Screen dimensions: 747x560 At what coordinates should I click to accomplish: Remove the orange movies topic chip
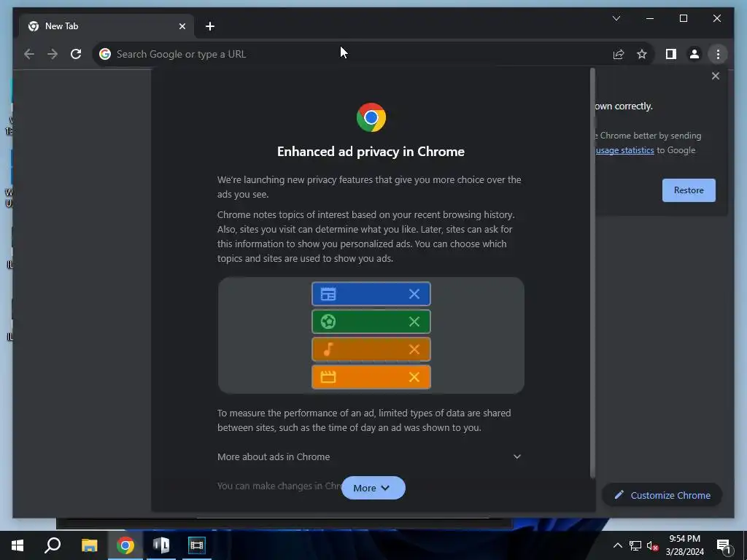pyautogui.click(x=414, y=377)
